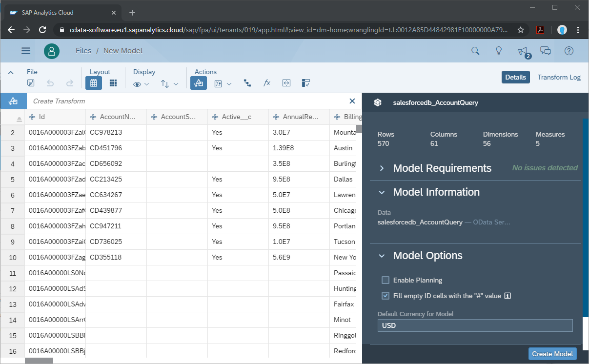Save the model using the save icon
This screenshot has width=589, height=364.
coord(31,83)
